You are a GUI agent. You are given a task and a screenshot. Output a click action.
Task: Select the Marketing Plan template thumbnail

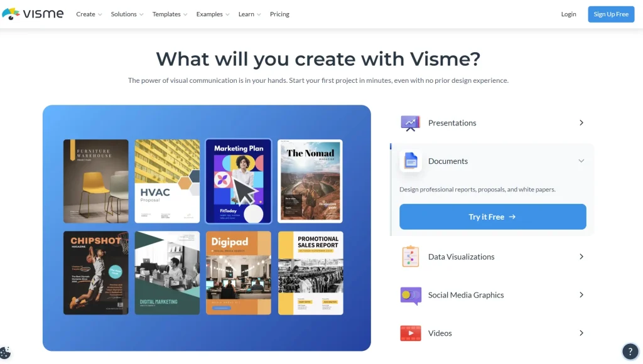click(239, 181)
